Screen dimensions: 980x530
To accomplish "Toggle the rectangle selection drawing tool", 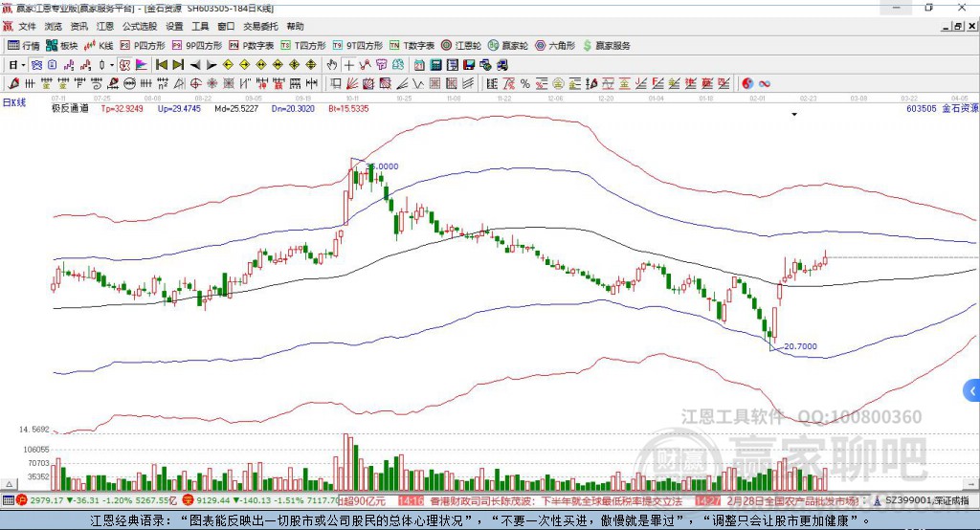I will coord(336,84).
